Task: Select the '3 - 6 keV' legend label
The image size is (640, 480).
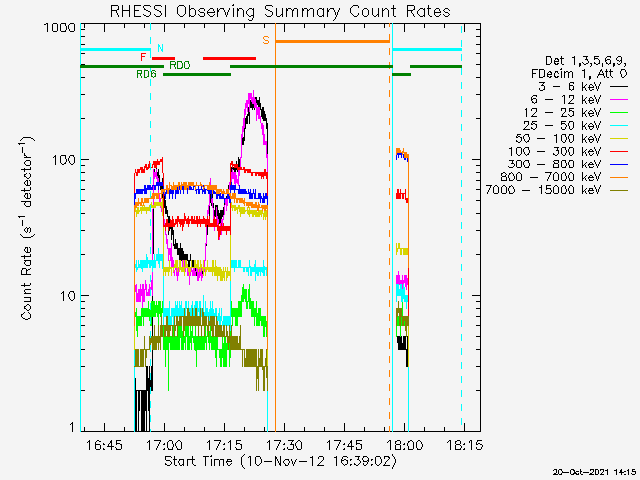Action: [571, 87]
